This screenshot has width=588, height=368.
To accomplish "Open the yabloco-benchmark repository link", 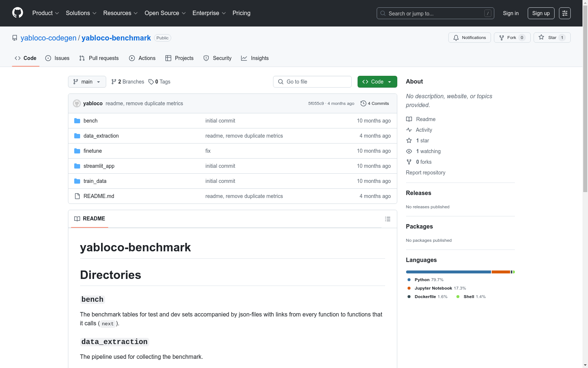I will click(x=116, y=38).
